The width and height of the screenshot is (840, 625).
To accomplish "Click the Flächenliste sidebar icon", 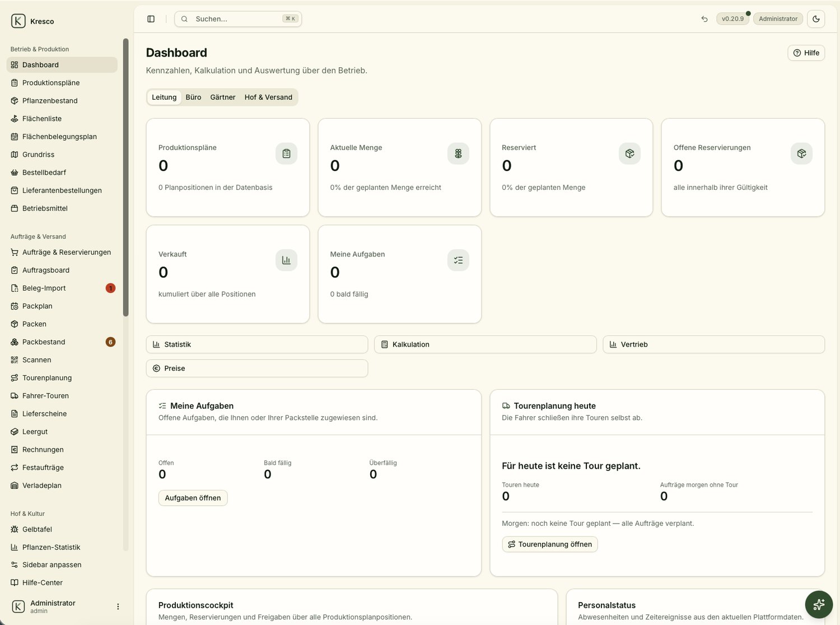I will (15, 119).
